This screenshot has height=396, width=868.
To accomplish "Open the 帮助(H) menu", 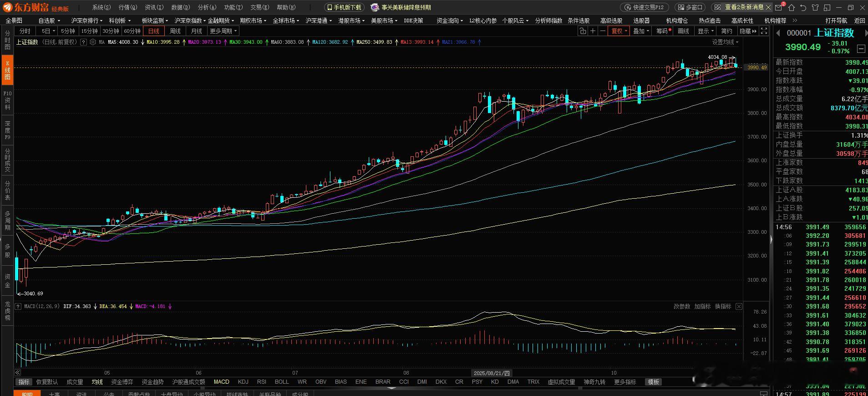I will click(286, 7).
